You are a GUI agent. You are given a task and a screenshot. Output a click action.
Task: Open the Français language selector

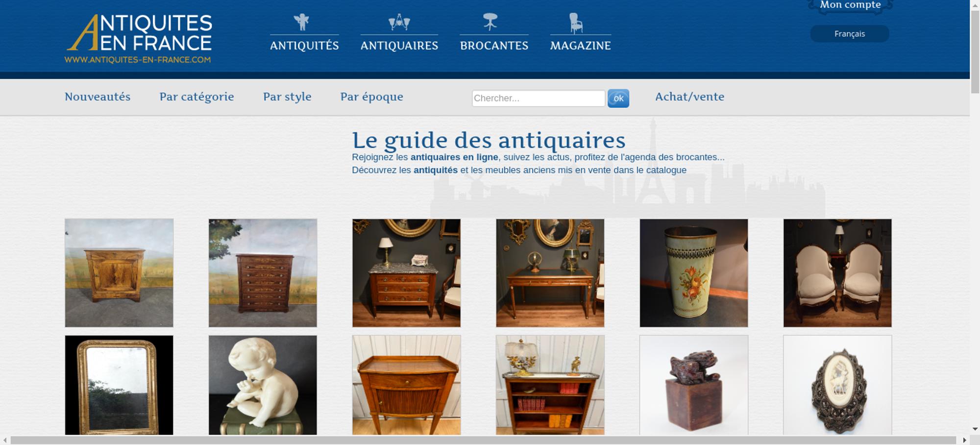[x=850, y=34]
